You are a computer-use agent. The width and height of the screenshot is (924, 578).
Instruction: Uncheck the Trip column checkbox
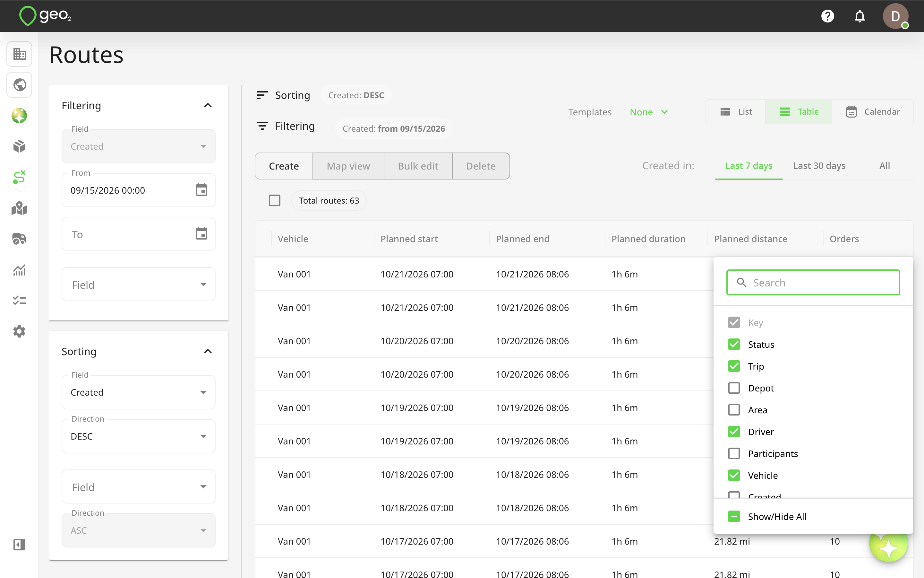click(x=734, y=366)
